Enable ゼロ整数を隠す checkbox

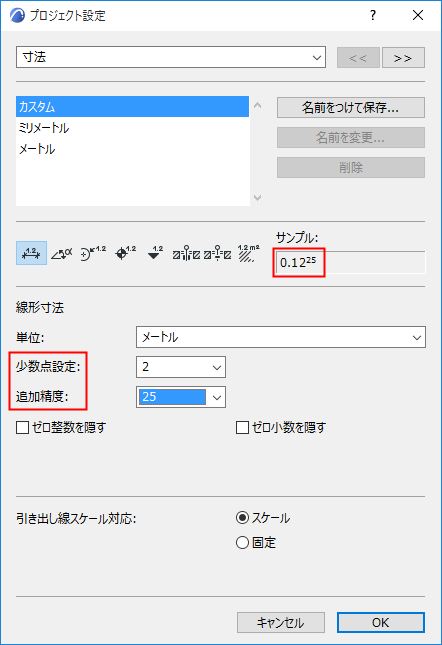[x=22, y=427]
